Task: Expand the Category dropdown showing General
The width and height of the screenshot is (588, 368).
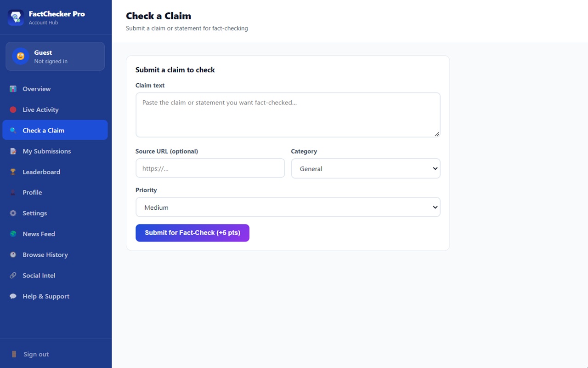Action: (366, 168)
